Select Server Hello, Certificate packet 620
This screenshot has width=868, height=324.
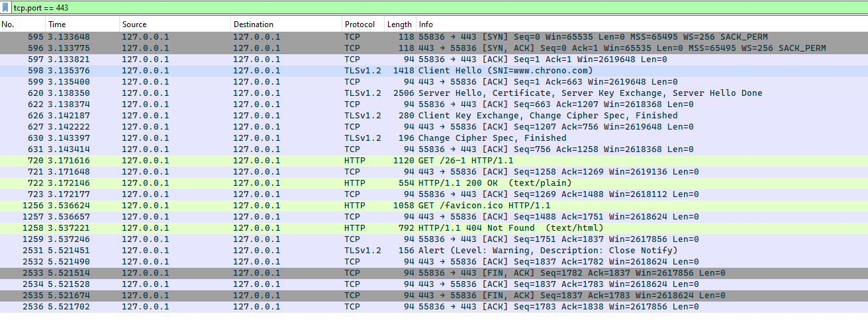point(434,93)
